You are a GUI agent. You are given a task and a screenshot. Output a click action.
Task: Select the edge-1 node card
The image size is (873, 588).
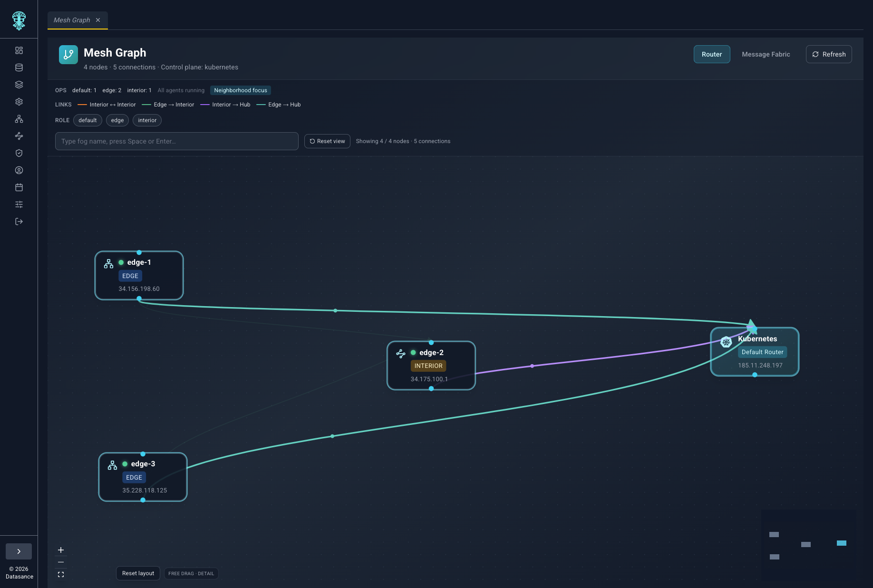pyautogui.click(x=139, y=276)
